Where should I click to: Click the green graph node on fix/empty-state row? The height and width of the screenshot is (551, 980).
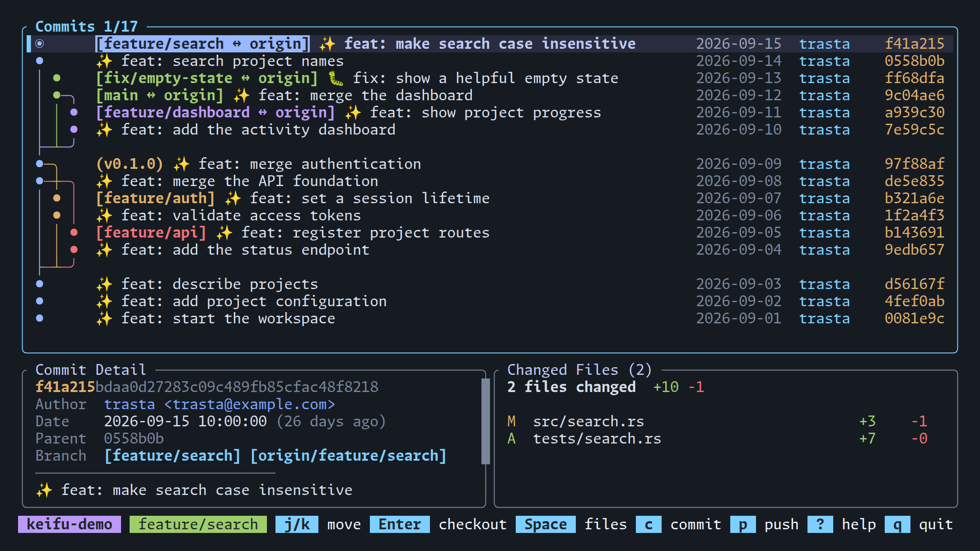tap(57, 78)
